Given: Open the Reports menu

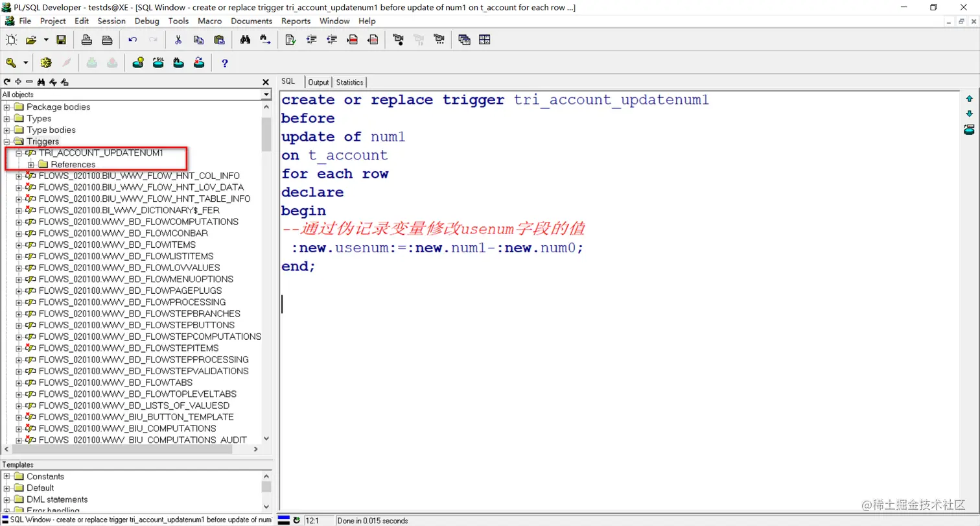Looking at the screenshot, I should click(x=296, y=21).
